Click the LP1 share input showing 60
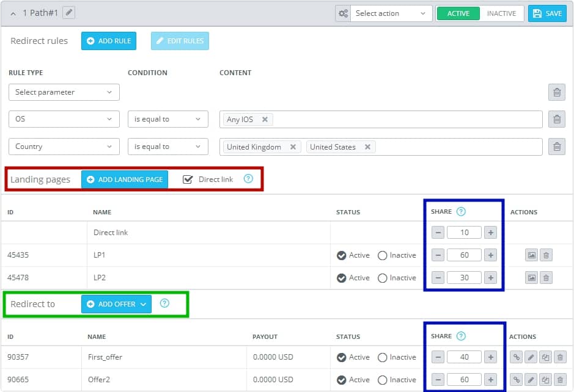The width and height of the screenshot is (574, 392). pyautogui.click(x=464, y=255)
